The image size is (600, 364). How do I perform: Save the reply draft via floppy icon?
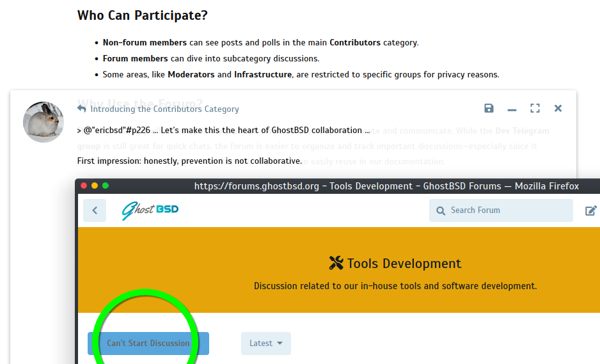489,108
